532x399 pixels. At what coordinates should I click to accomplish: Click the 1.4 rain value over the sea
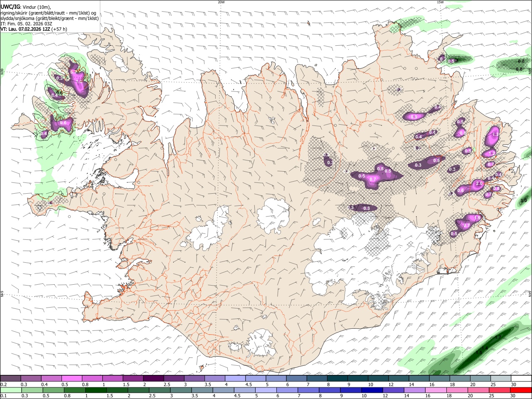485,348
